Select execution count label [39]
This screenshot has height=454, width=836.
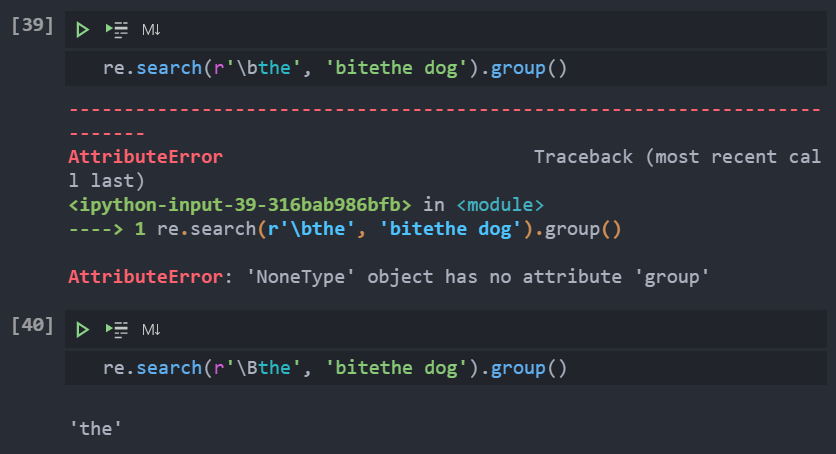[33, 25]
